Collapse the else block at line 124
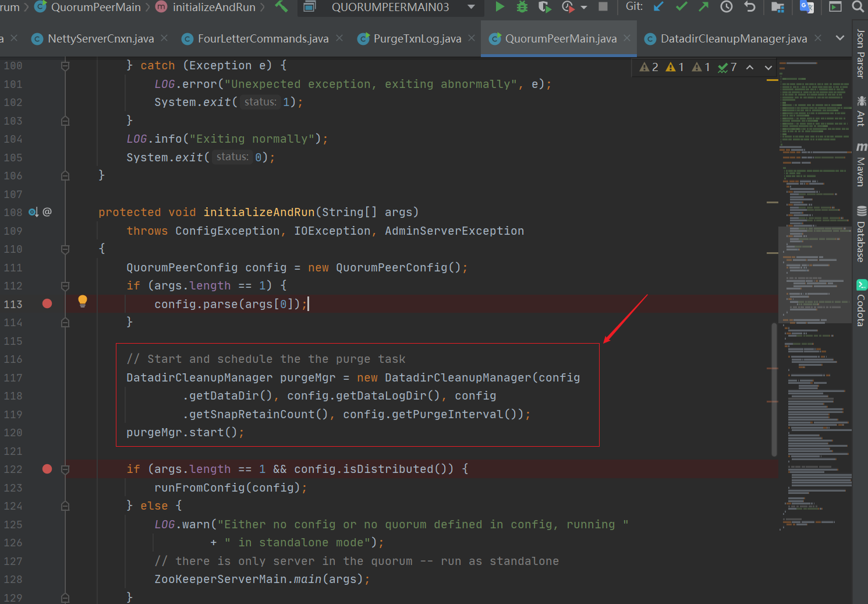 click(65, 506)
